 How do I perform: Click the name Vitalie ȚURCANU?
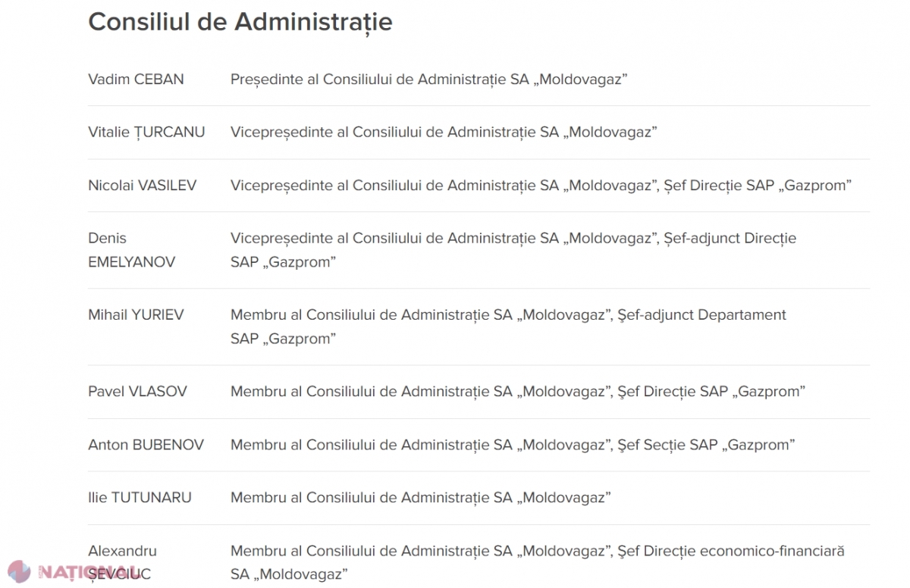146,132
